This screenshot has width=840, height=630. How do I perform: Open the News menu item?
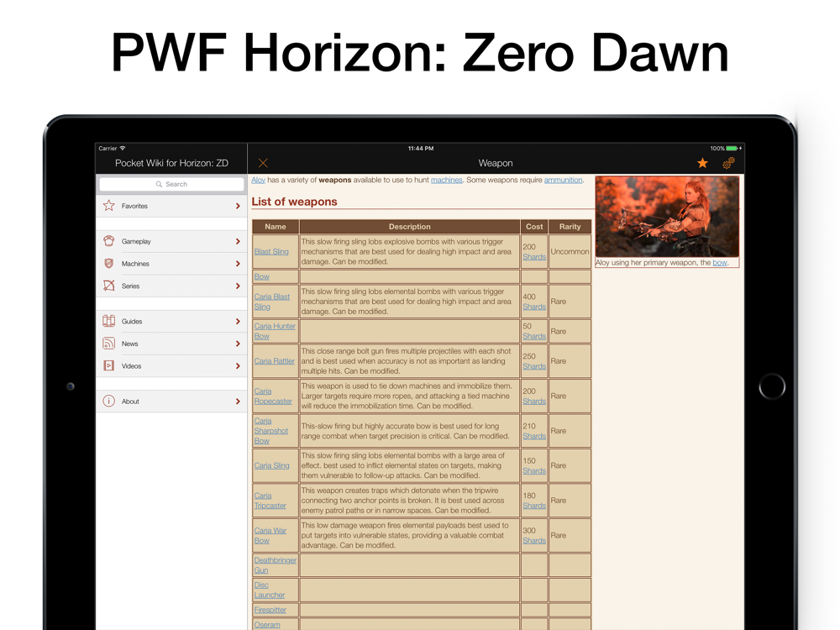pos(171,344)
